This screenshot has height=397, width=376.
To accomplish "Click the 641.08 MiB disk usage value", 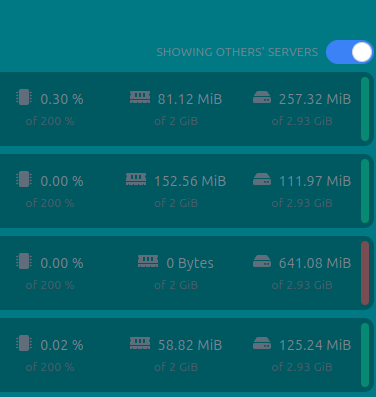I will (315, 263).
